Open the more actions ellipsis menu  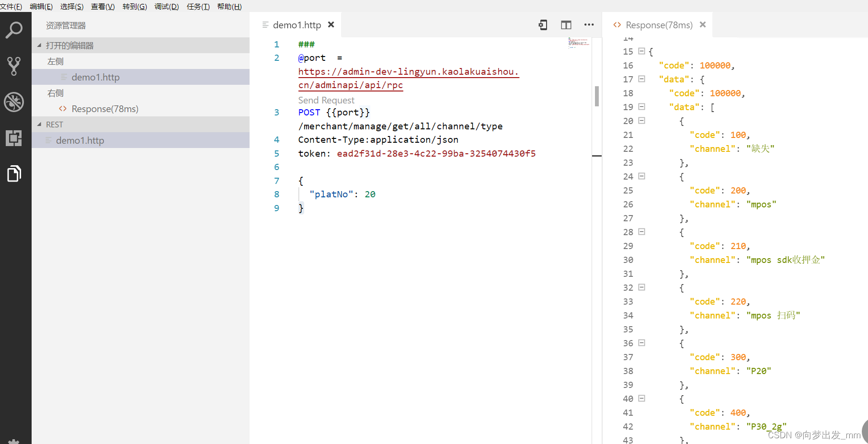(589, 25)
